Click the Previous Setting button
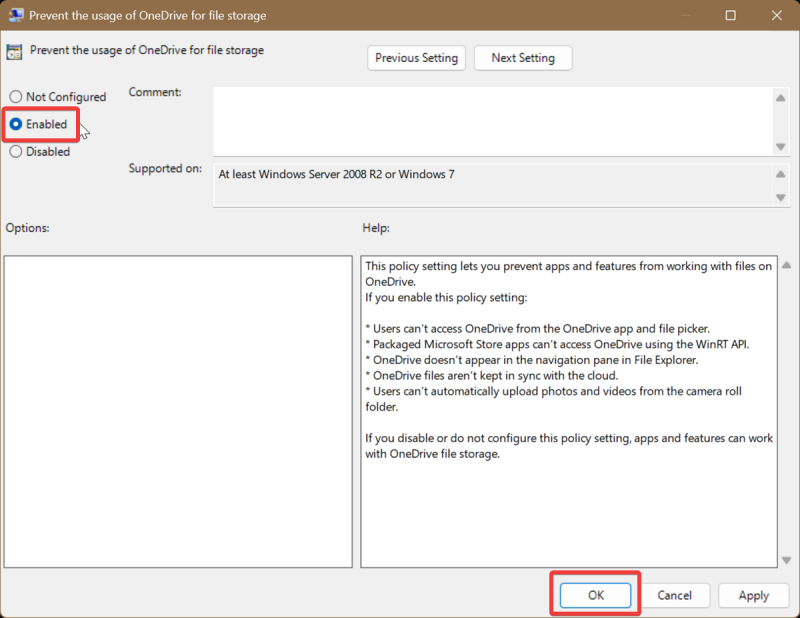This screenshot has width=800, height=618. 416,58
